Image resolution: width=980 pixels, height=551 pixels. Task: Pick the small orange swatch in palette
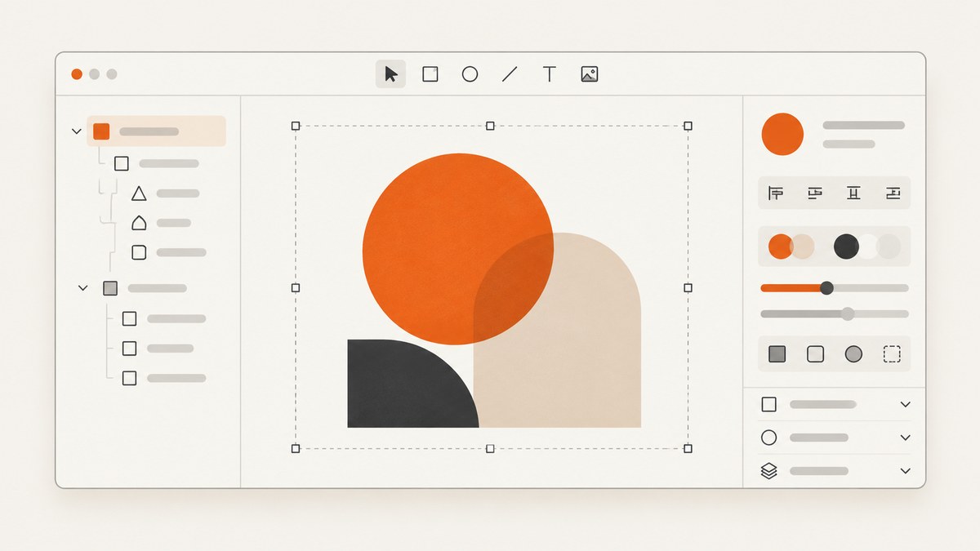pos(780,247)
